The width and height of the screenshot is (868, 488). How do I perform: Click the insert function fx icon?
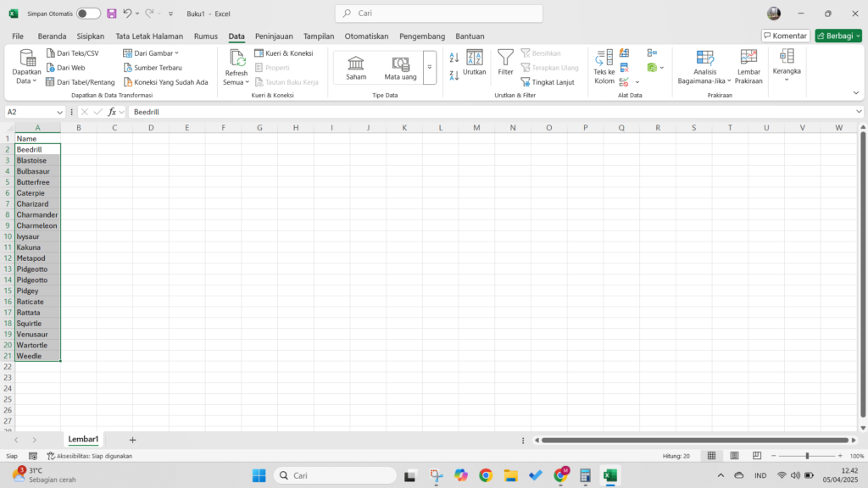coord(112,112)
